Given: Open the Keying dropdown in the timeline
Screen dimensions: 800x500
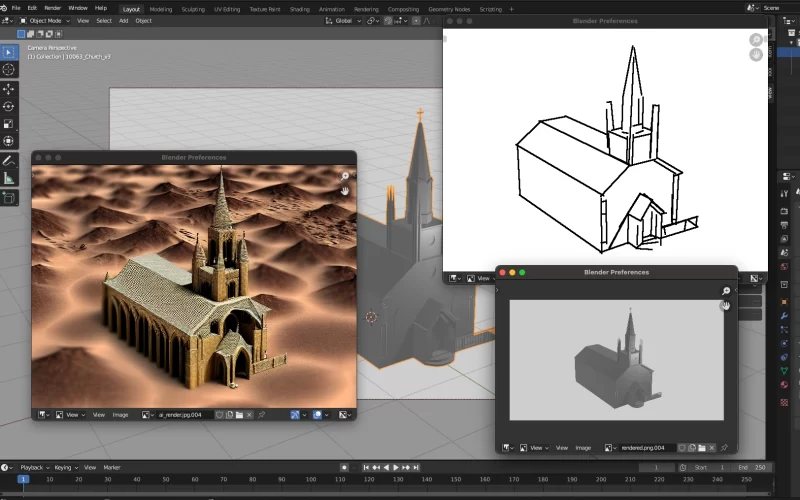Looking at the screenshot, I should [x=64, y=467].
